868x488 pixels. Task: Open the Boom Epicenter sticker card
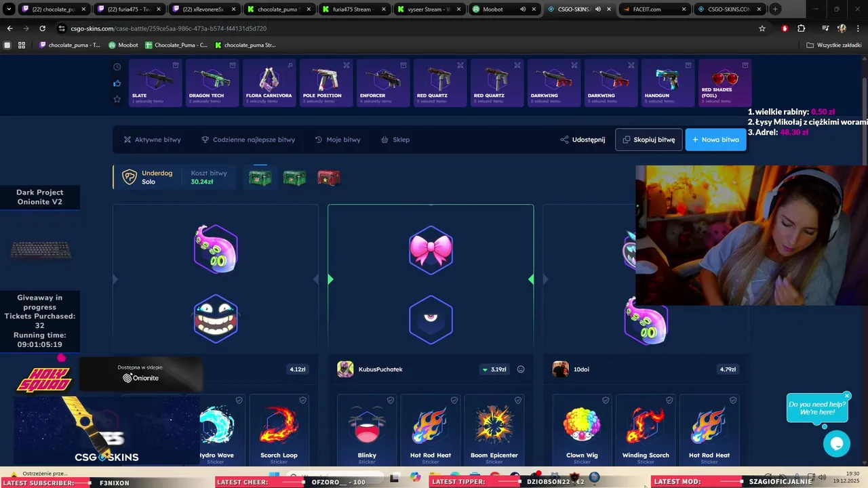(494, 430)
